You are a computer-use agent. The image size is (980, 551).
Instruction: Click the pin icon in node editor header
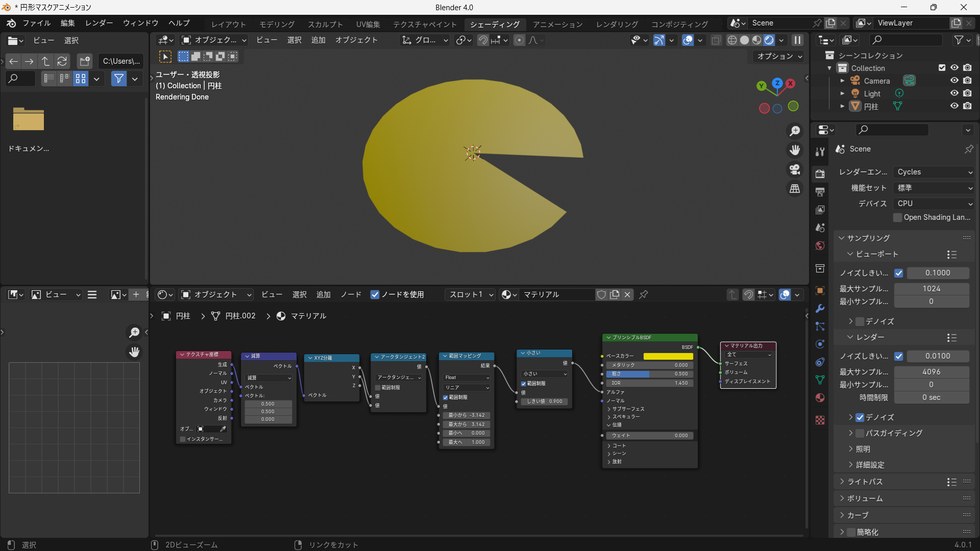tap(644, 294)
